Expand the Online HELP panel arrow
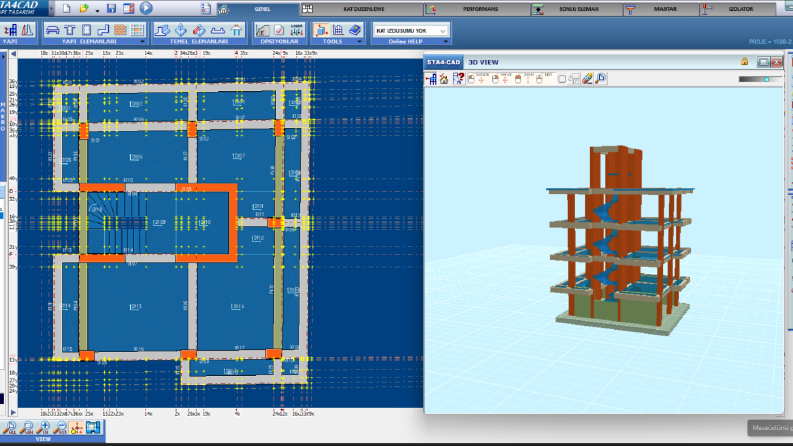The image size is (793, 446). click(x=445, y=41)
